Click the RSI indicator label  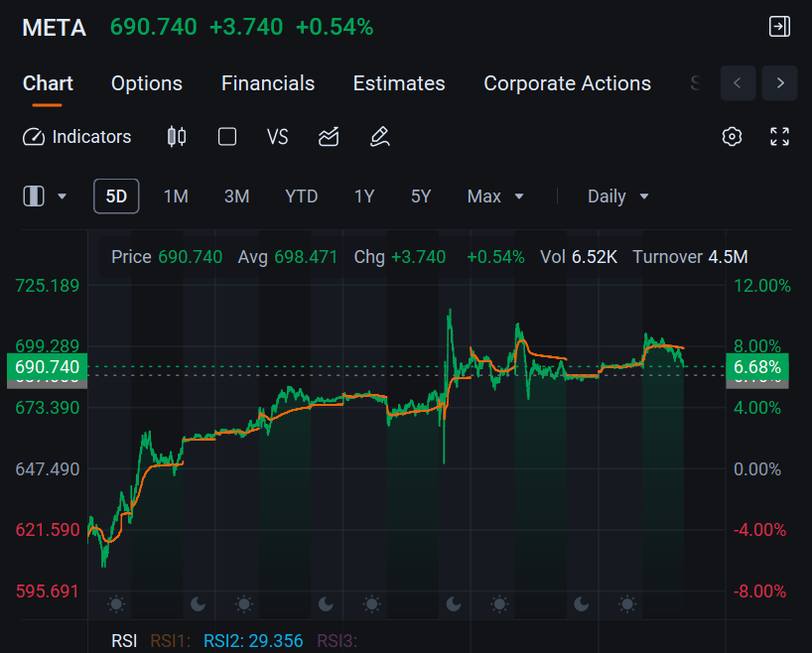tap(124, 641)
